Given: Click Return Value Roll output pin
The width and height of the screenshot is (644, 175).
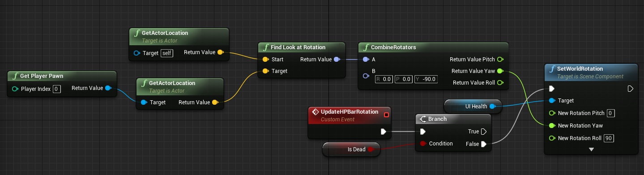Looking at the screenshot, I should (500, 82).
